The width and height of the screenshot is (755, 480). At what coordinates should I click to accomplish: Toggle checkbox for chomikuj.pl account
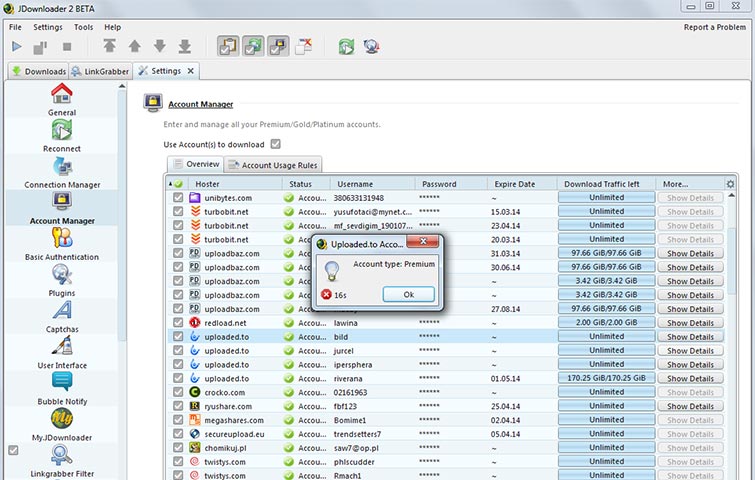tap(178, 448)
